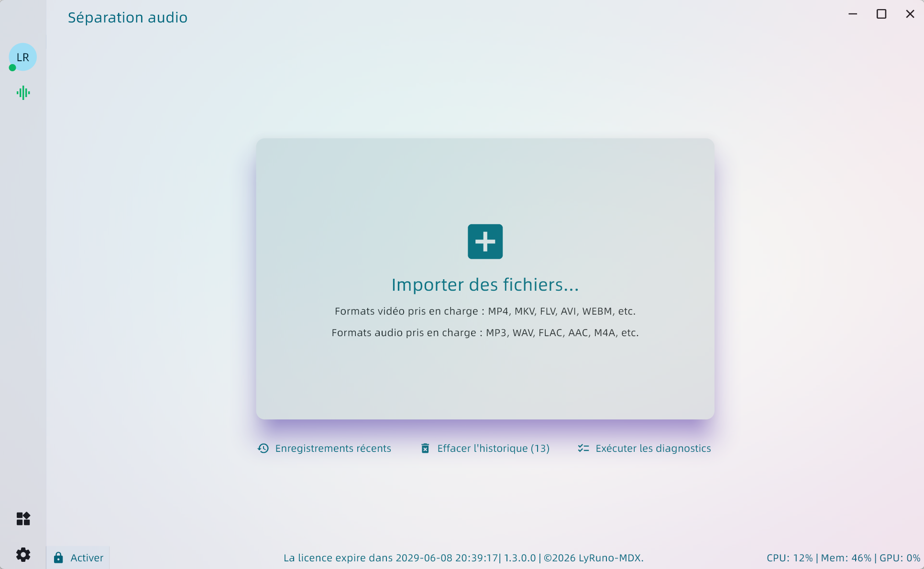This screenshot has width=924, height=569.
Task: Click the history clock icon
Action: click(x=263, y=448)
